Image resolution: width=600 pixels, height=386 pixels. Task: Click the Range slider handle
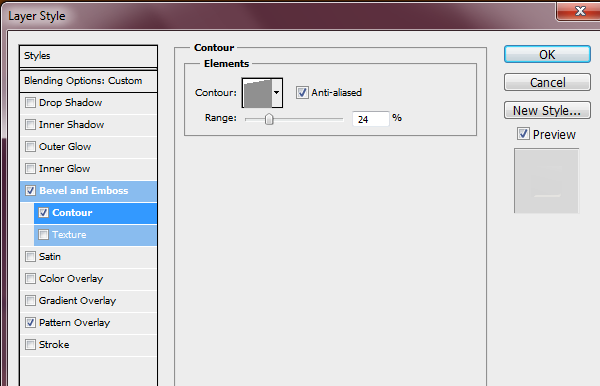point(269,119)
